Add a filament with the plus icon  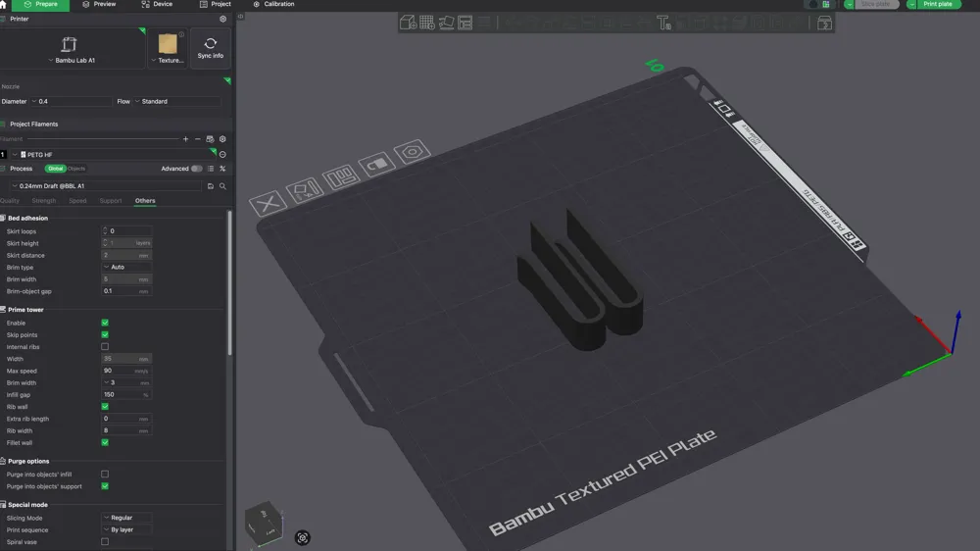[x=185, y=139]
